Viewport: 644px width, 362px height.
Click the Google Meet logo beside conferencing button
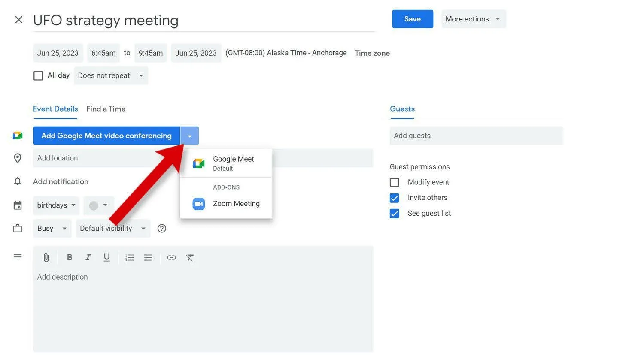(x=18, y=136)
